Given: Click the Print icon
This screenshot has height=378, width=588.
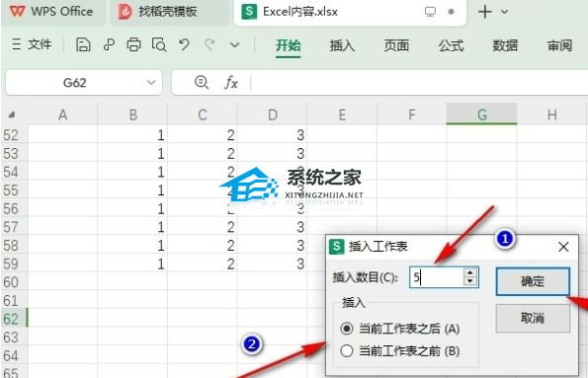Looking at the screenshot, I should point(133,45).
